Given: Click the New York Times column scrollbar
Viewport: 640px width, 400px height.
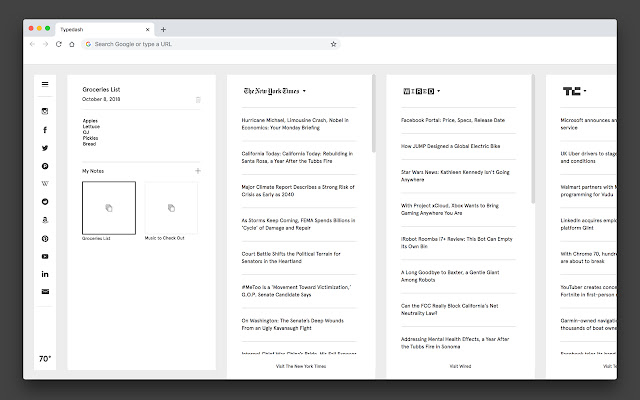Looking at the screenshot, I should pos(373,113).
